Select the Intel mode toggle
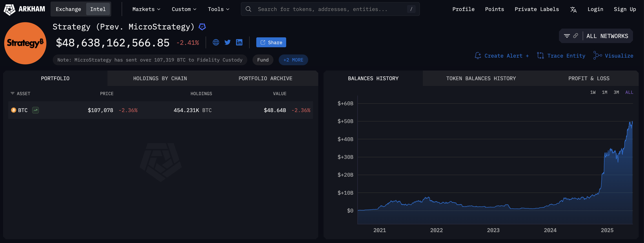The width and height of the screenshot is (644, 243). pyautogui.click(x=98, y=9)
